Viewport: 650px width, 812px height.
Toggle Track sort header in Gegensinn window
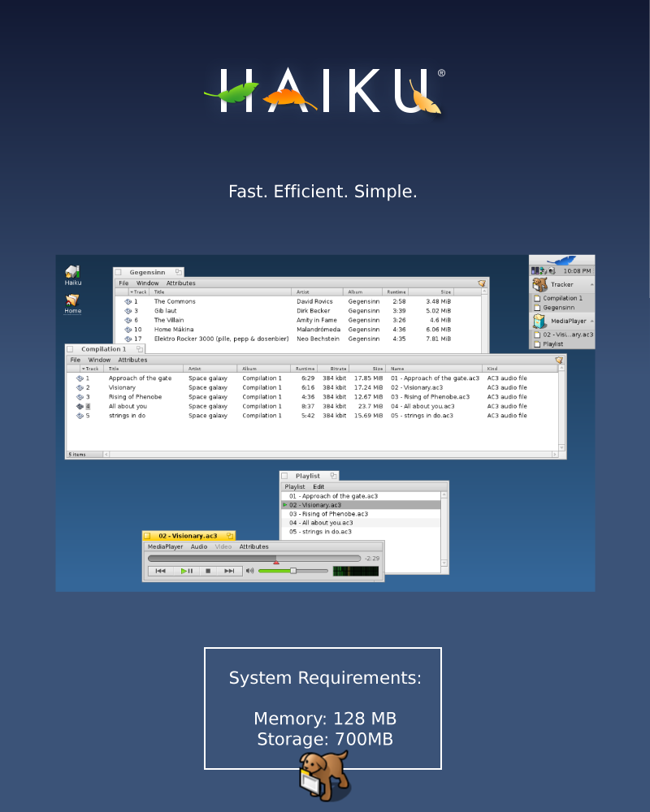pos(138,292)
